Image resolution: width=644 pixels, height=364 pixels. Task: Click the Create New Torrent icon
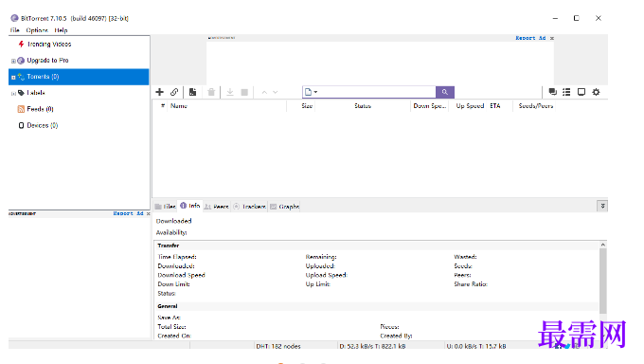(x=192, y=92)
